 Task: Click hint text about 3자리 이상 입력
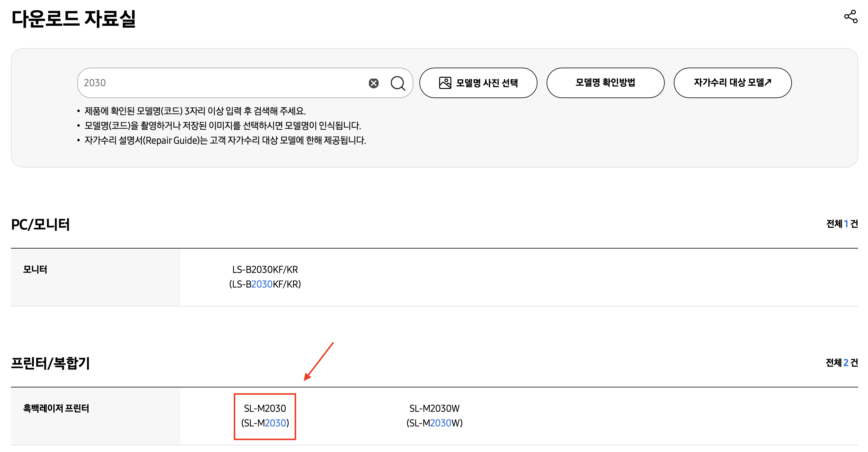click(x=195, y=111)
